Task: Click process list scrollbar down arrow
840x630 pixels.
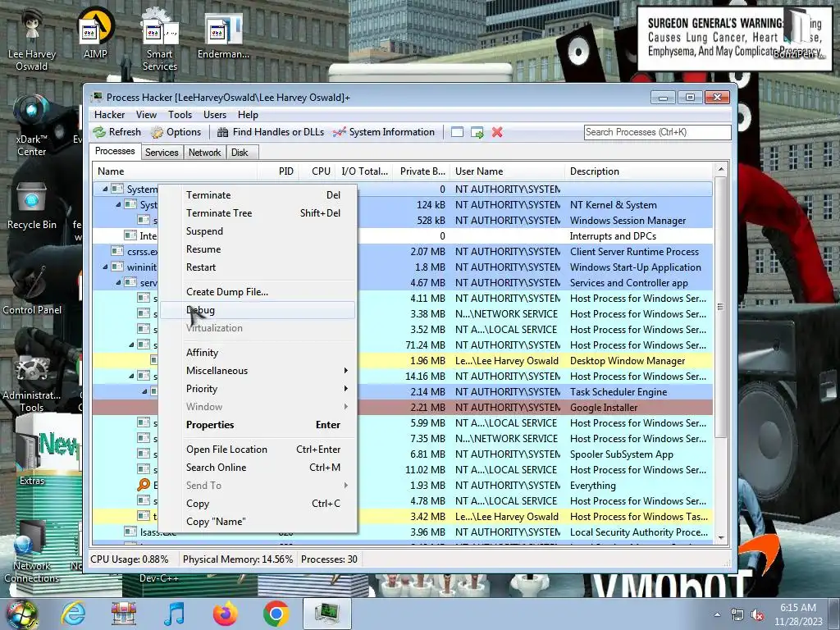Action: [721, 538]
